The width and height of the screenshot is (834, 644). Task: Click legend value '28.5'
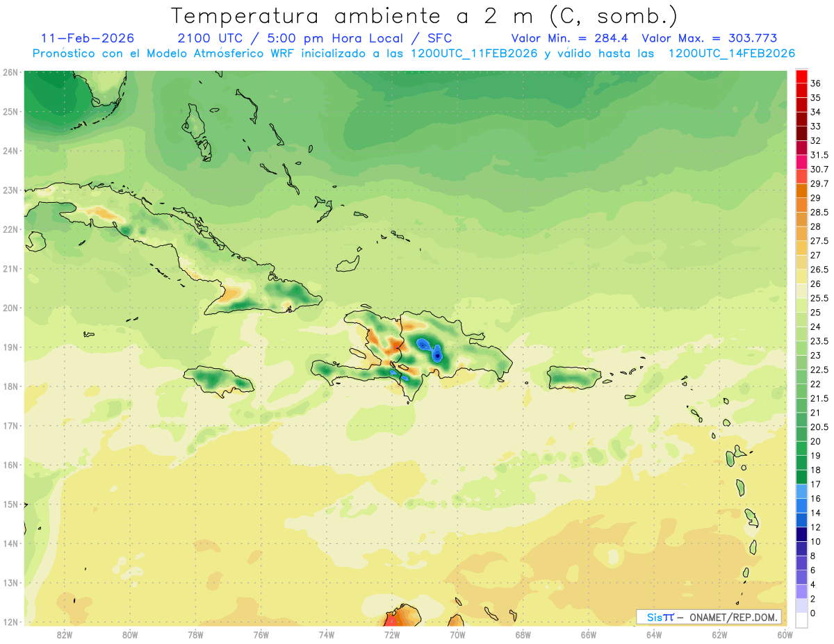819,212
